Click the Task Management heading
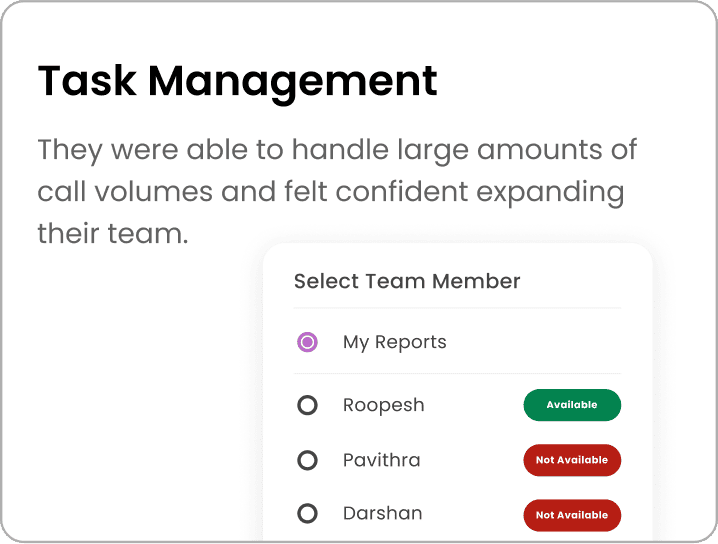Screen dimensions: 718x544 pos(238,82)
